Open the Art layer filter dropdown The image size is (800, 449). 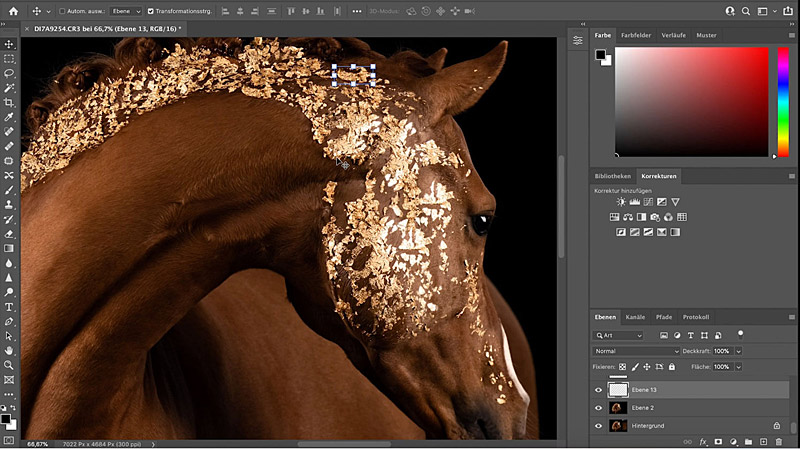click(x=619, y=335)
